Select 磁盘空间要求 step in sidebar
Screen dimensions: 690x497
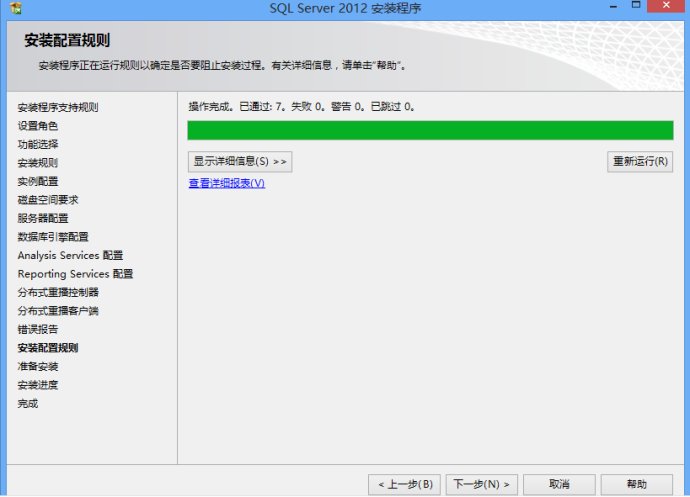point(48,200)
